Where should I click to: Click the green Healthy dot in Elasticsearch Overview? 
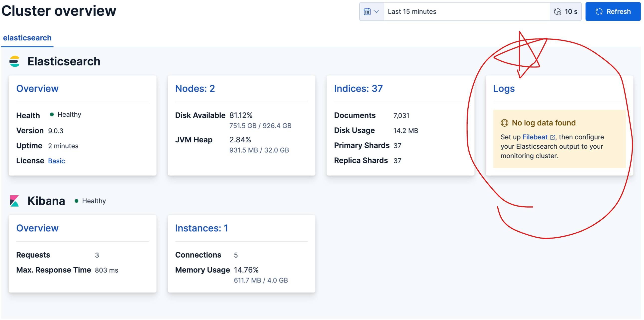[x=52, y=114]
